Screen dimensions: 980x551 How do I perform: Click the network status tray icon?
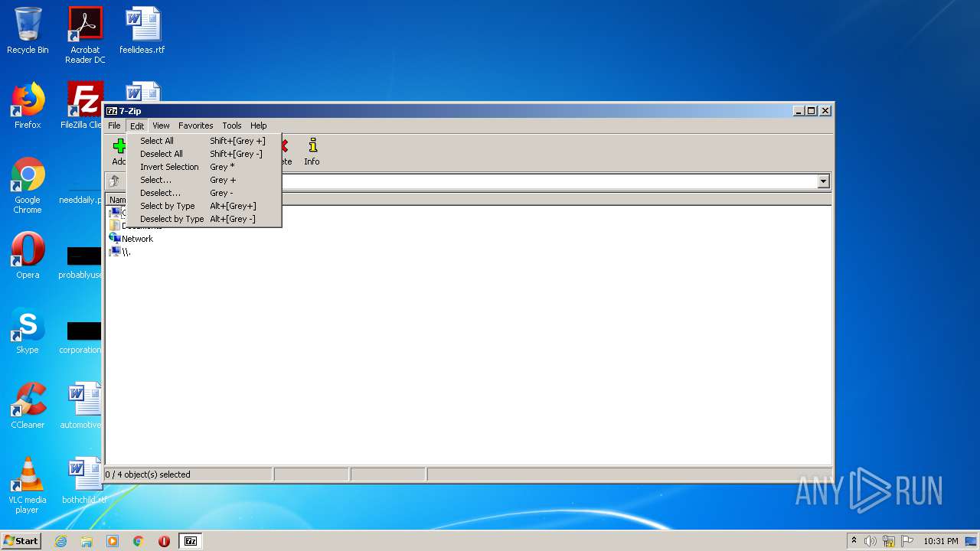889,541
